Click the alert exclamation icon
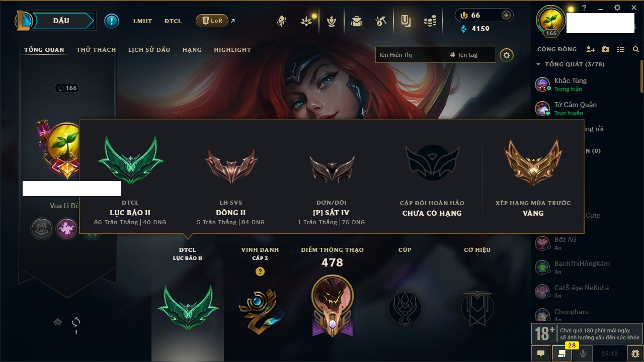644x362 pixels. point(112,21)
